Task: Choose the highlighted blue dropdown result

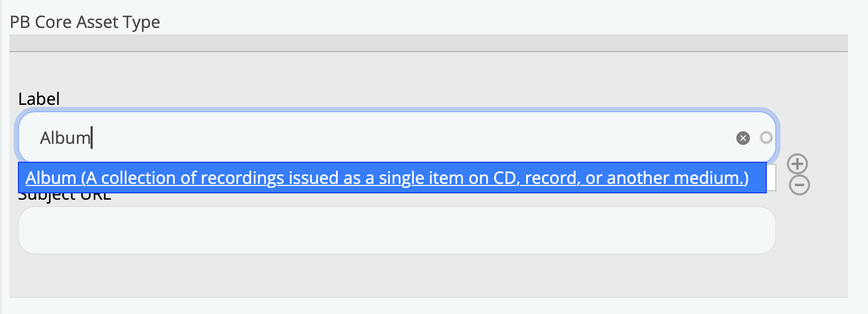Action: (x=387, y=178)
